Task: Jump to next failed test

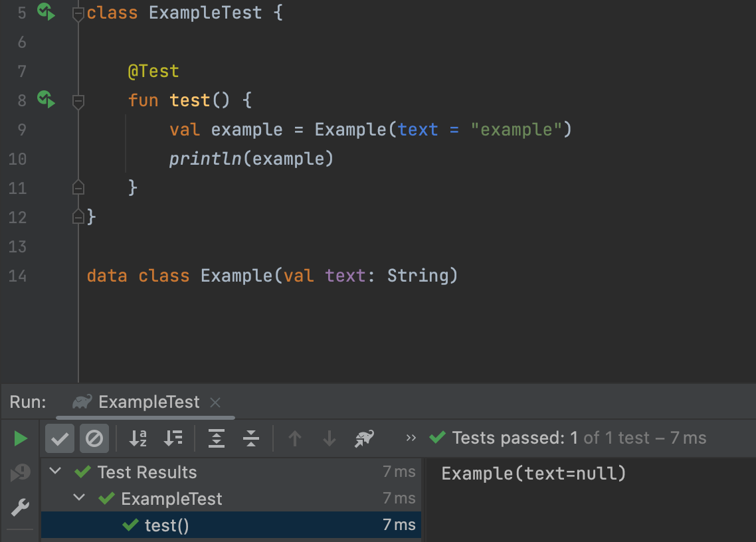Action: coord(329,438)
